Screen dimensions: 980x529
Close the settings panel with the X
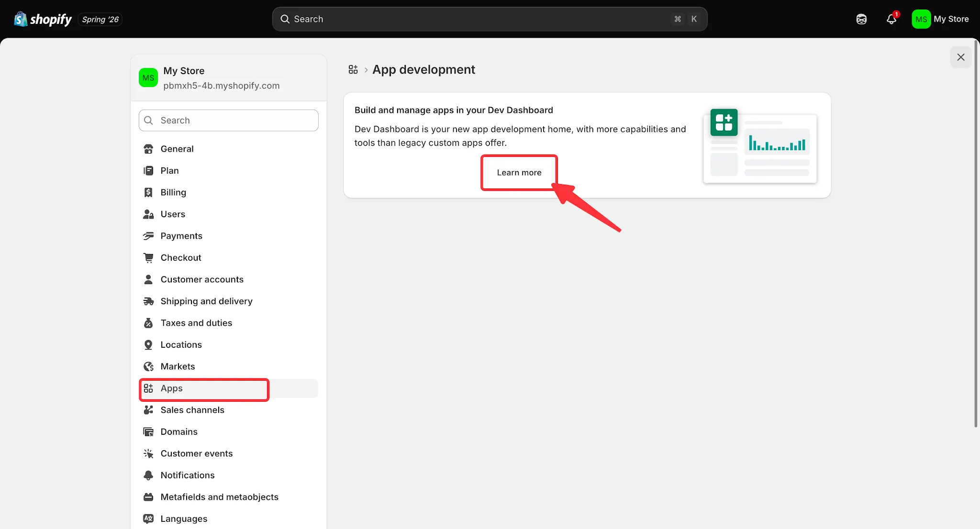961,57
